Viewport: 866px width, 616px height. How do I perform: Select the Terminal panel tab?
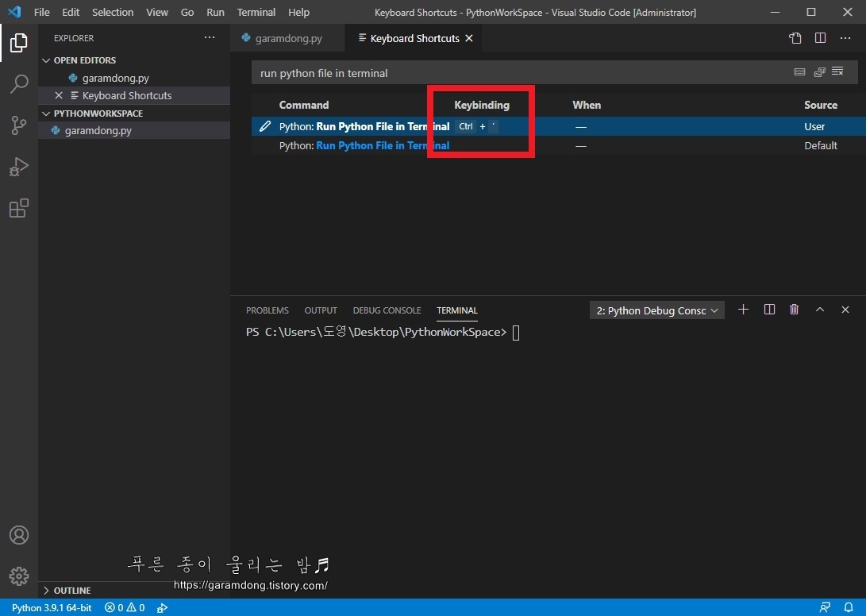click(456, 310)
